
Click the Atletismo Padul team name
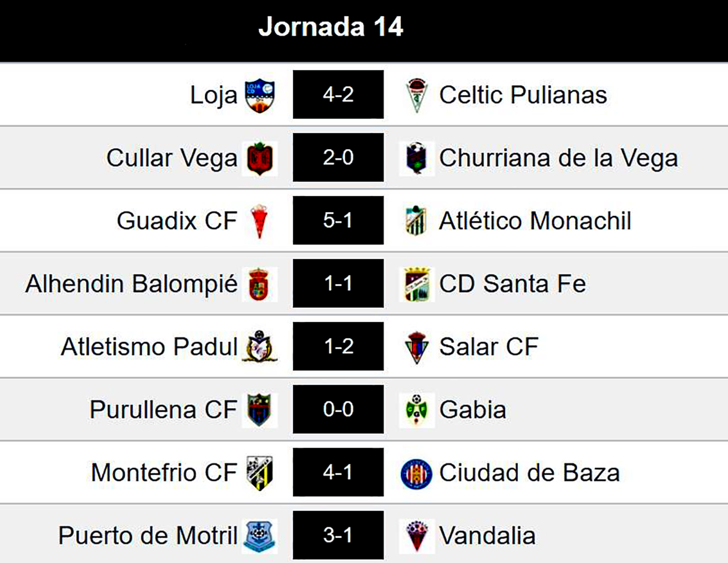point(149,347)
